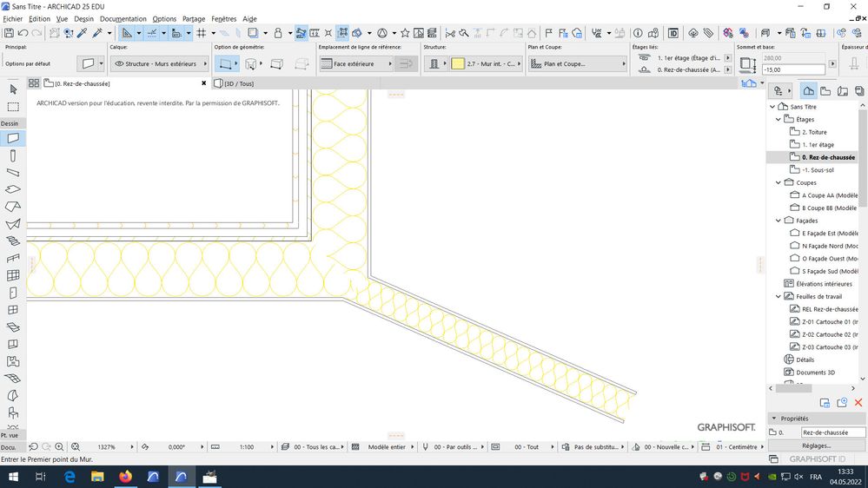Screen dimensions: 868x488
Task: Select the Stair tool in toolbox
Action: click(x=13, y=241)
